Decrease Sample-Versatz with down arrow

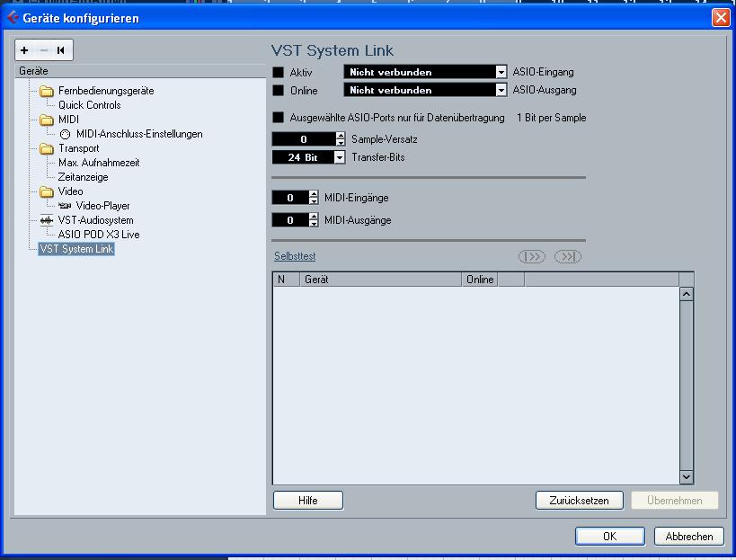341,143
